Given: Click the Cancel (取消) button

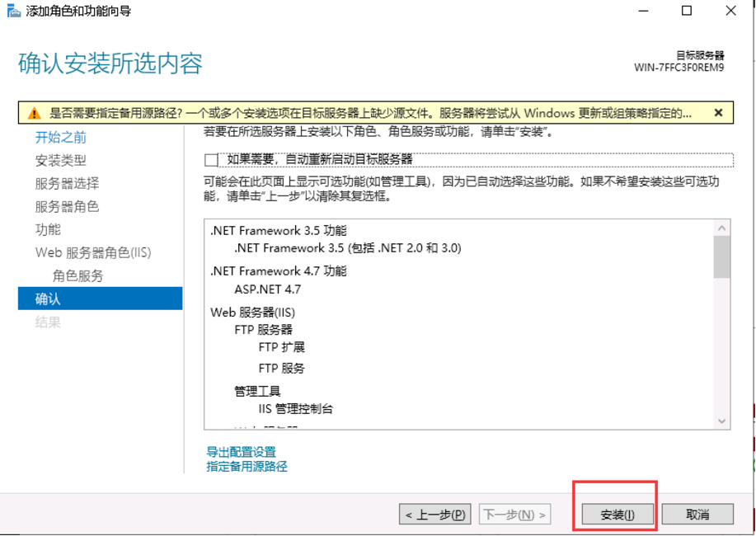Looking at the screenshot, I should point(697,515).
